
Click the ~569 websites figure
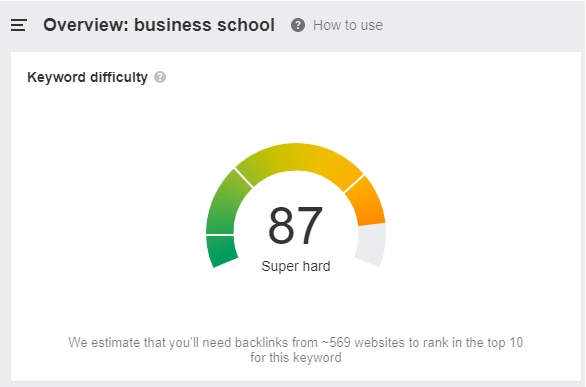[364, 343]
